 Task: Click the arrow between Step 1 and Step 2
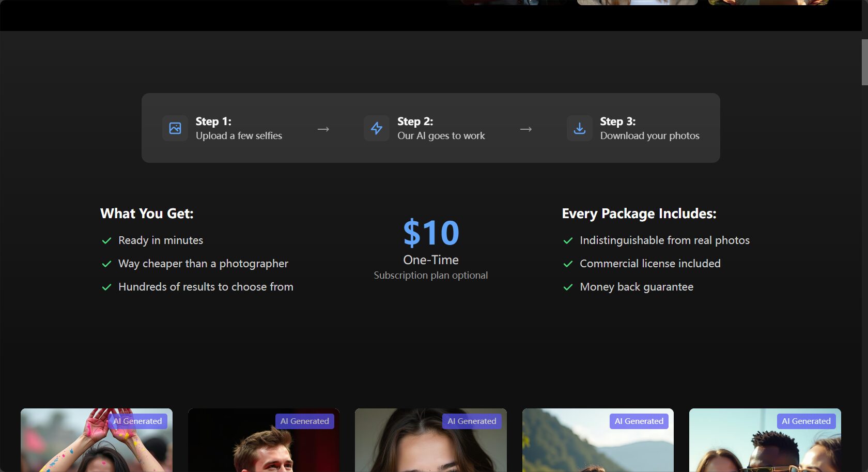point(323,129)
